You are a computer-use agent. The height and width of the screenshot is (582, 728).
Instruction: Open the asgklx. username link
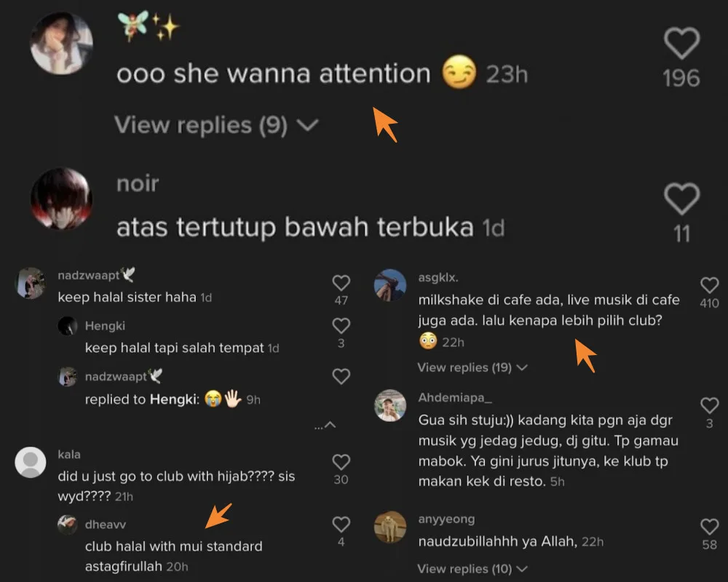point(438,277)
